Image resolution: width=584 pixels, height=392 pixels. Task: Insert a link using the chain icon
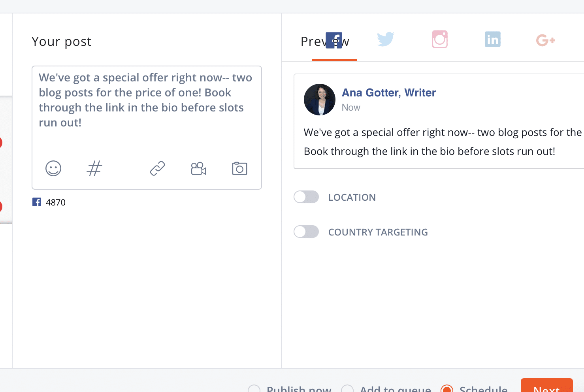coord(157,168)
